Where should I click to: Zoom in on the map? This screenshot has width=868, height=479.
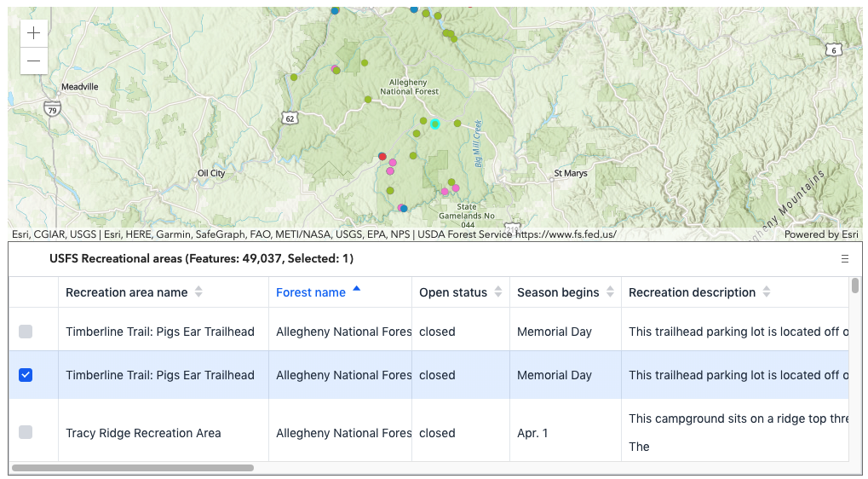pyautogui.click(x=33, y=33)
